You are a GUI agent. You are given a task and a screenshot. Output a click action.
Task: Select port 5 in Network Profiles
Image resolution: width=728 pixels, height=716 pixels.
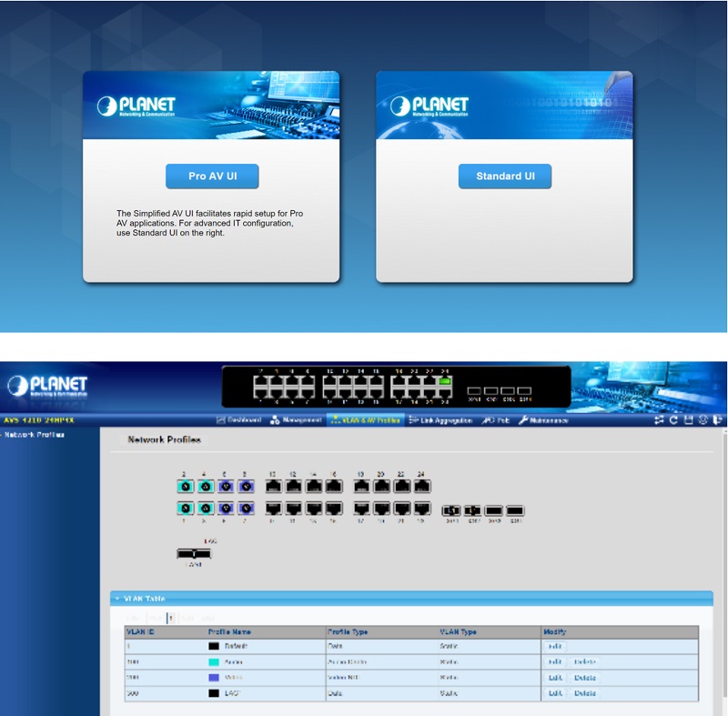click(226, 508)
